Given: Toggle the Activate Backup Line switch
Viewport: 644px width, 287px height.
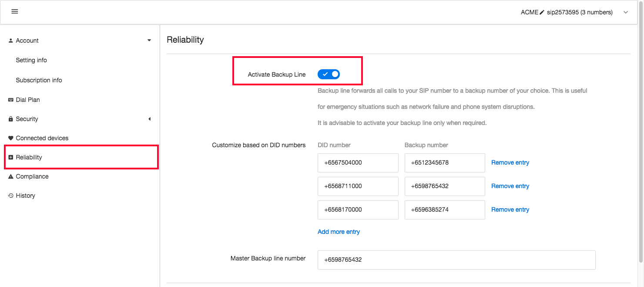Looking at the screenshot, I should pos(329,74).
